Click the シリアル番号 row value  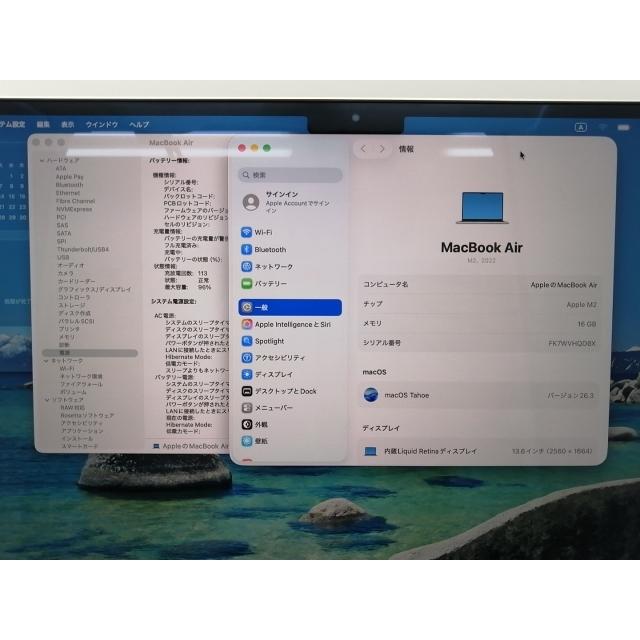[x=572, y=343]
